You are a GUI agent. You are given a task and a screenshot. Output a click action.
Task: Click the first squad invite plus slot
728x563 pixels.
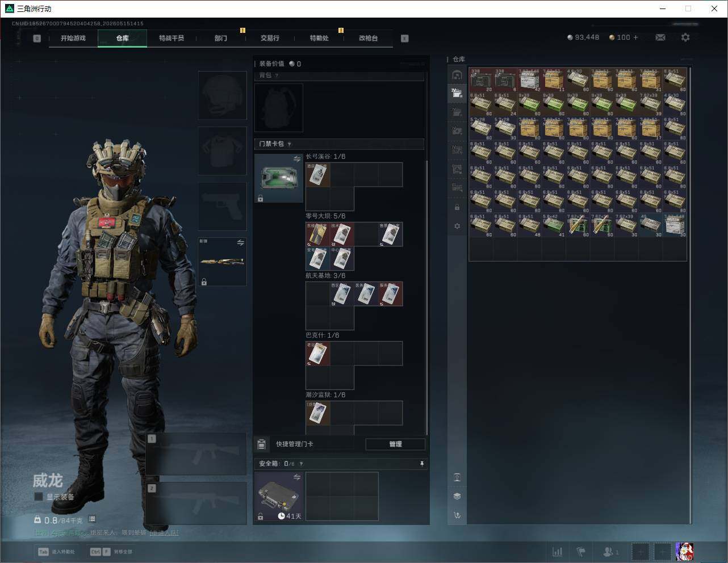click(x=640, y=552)
